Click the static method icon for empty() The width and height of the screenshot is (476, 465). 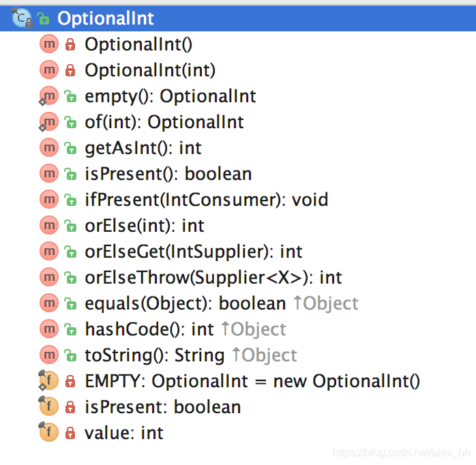point(48,96)
